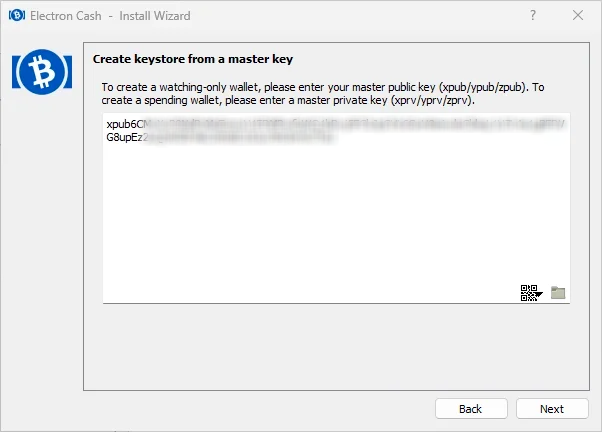Click the large Bitcoin Cash logo
This screenshot has height=432, width=602.
click(x=42, y=72)
